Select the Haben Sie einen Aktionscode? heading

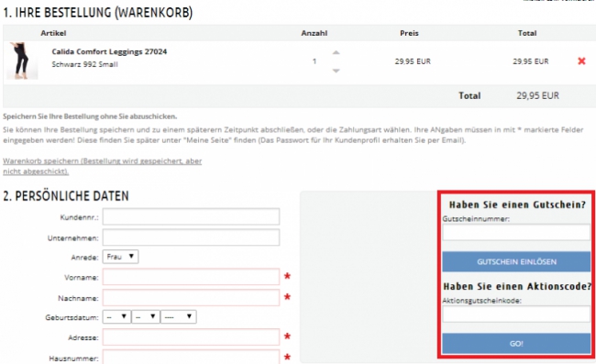click(517, 286)
